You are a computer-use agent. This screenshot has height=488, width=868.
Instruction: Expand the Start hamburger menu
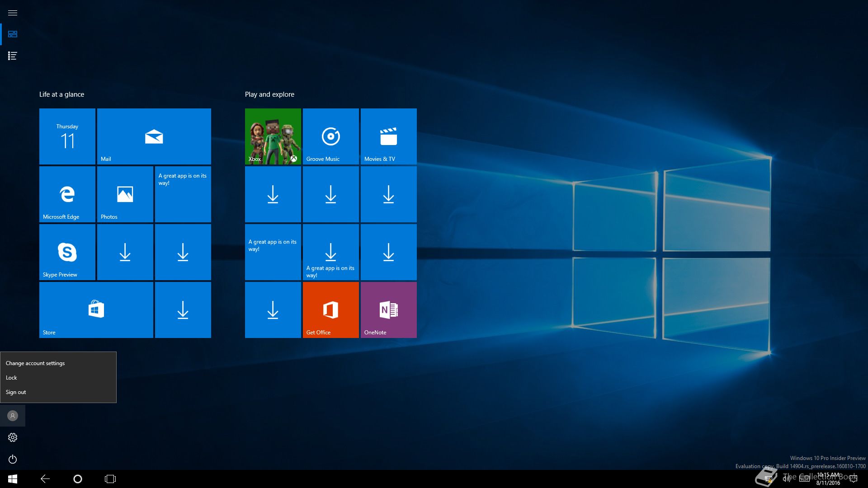coord(13,13)
